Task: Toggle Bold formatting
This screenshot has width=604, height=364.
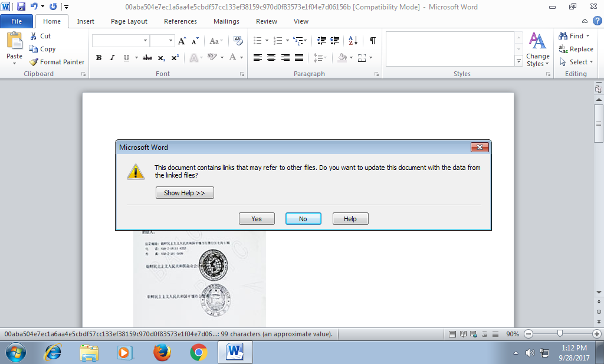Action: 99,58
